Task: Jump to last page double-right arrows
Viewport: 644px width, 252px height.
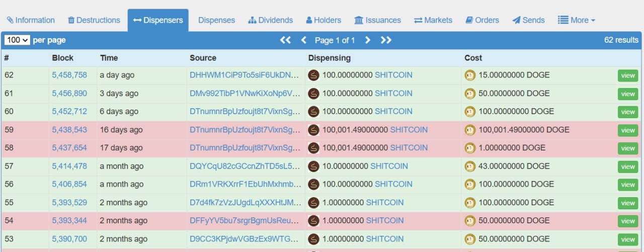Action: (386, 40)
